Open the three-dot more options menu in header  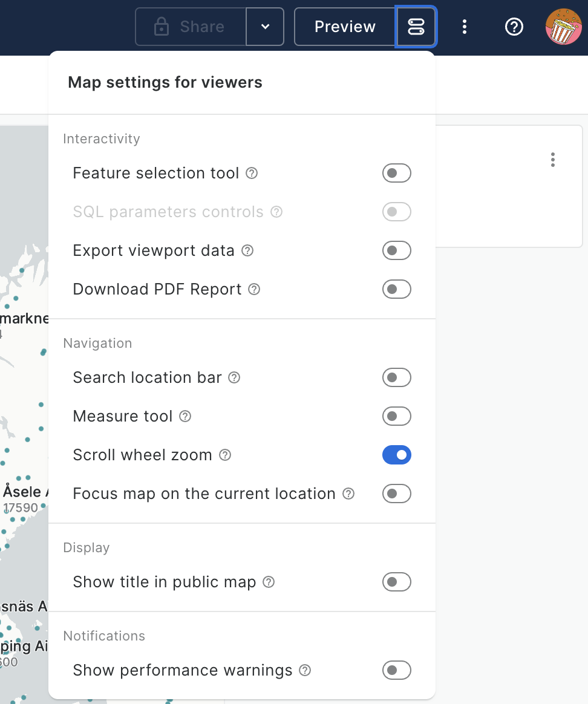(464, 27)
